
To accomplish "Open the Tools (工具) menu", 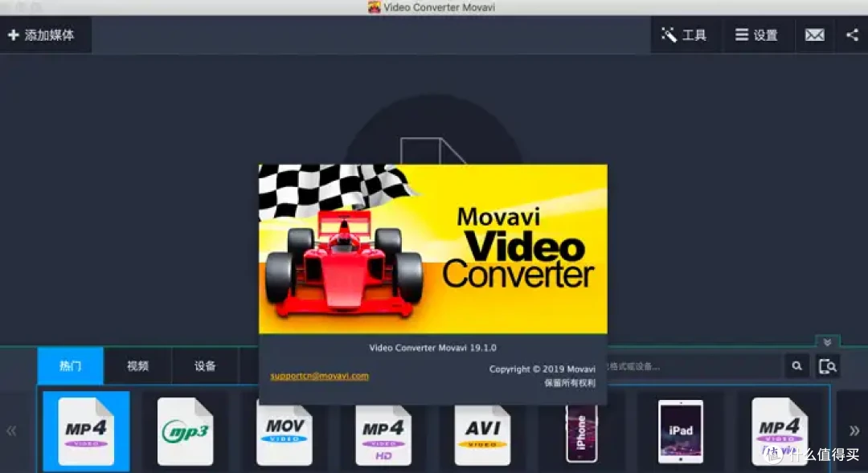I will pyautogui.click(x=685, y=35).
